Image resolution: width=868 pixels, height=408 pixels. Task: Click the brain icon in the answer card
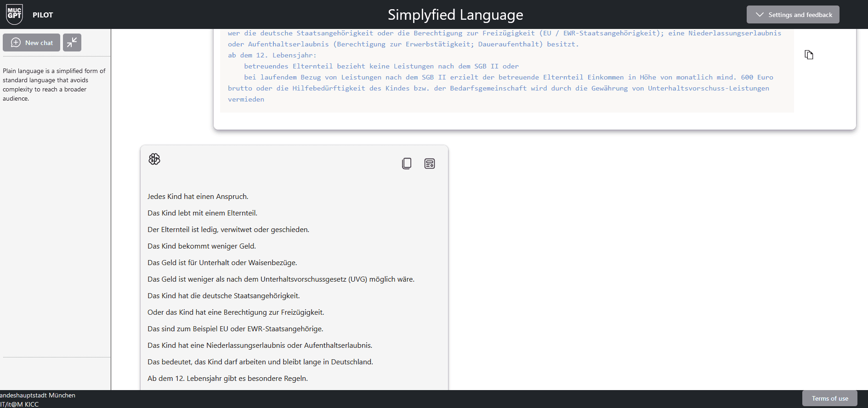tap(154, 159)
